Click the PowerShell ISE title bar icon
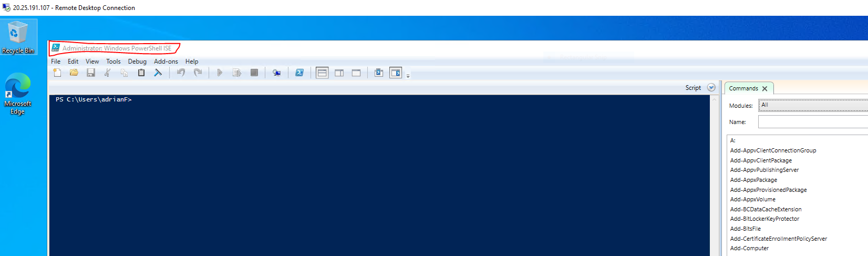The image size is (868, 256). (55, 48)
